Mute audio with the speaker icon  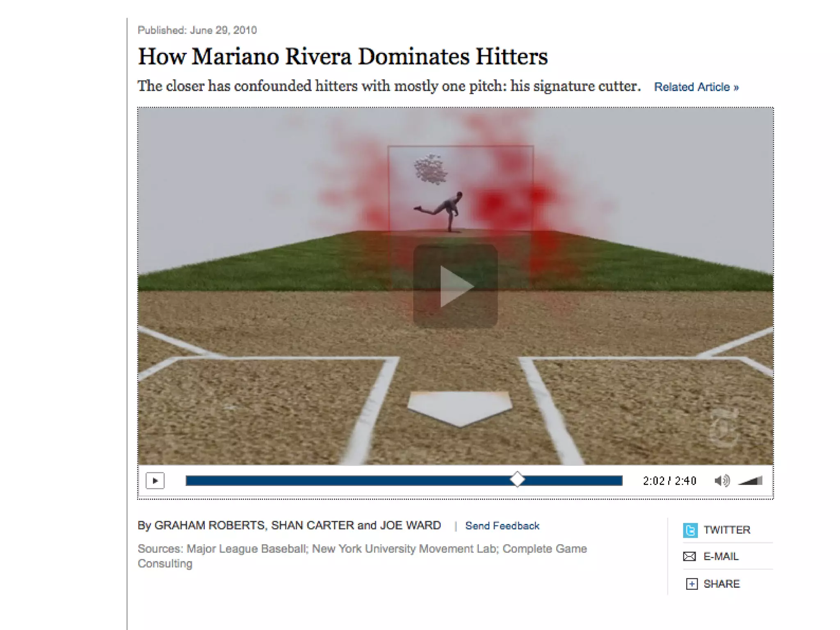click(721, 481)
